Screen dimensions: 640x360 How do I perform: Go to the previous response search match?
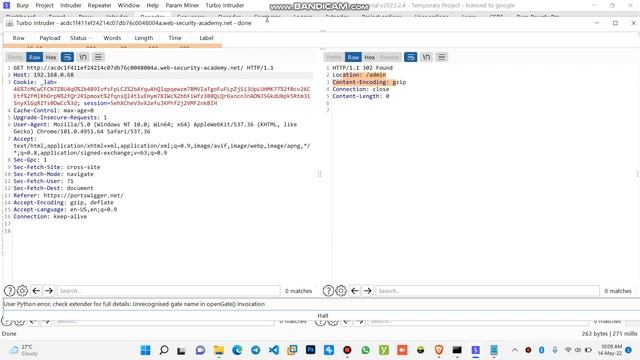click(x=355, y=291)
